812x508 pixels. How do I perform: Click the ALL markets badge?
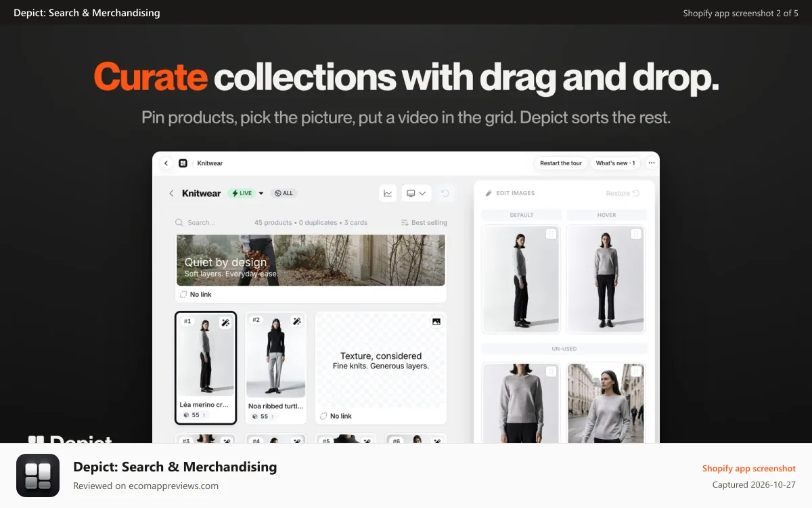pos(284,193)
